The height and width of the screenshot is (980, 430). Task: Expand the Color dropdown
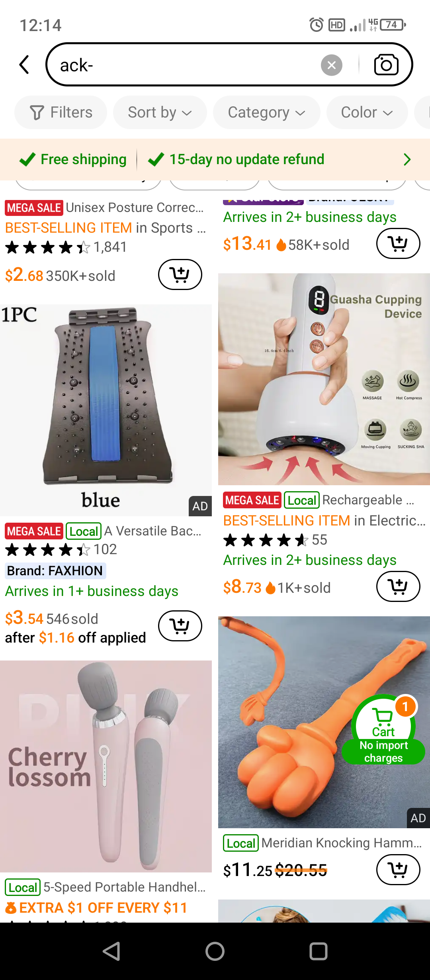367,112
